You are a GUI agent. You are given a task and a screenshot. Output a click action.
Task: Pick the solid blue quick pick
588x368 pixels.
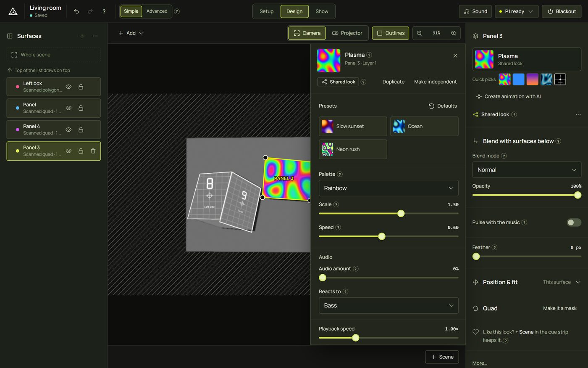point(519,79)
